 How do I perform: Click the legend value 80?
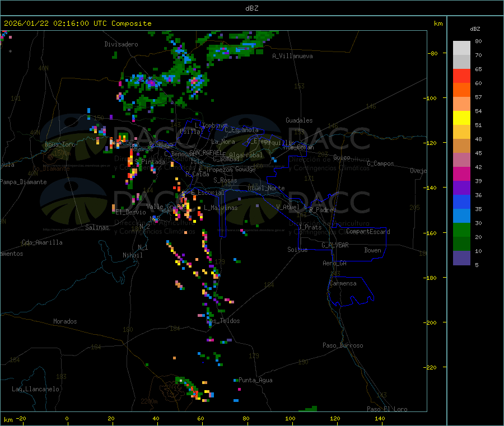tap(478, 41)
